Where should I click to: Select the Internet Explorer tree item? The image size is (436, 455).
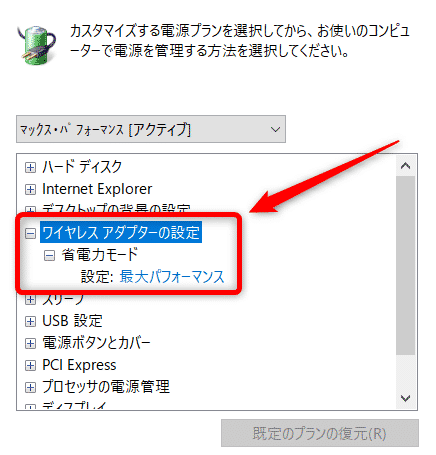97,189
